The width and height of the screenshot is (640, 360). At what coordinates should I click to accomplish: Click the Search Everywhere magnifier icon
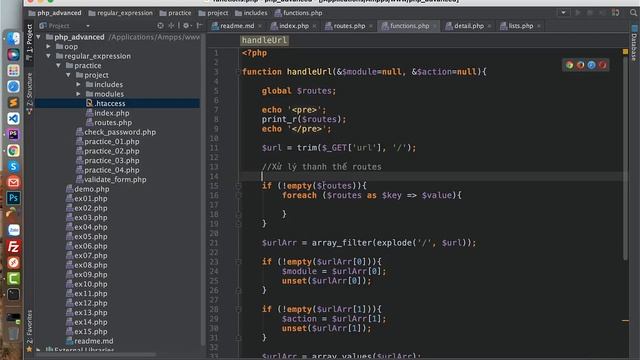(633, 13)
